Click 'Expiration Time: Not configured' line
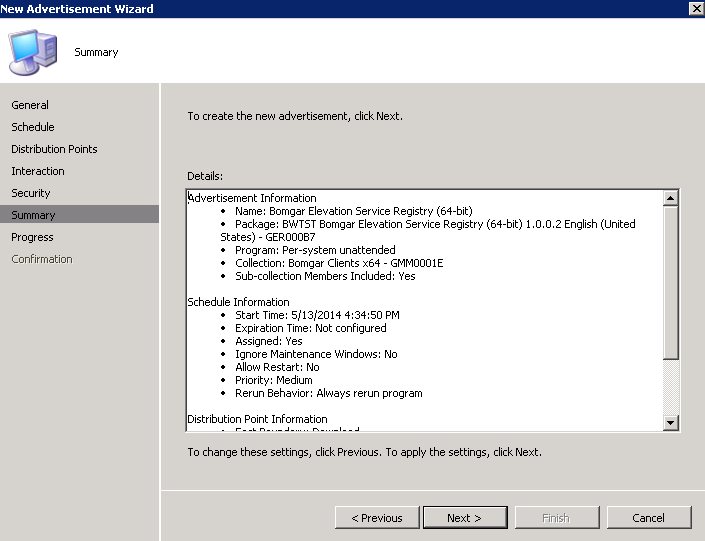Image resolution: width=705 pixels, height=541 pixels. [x=311, y=328]
